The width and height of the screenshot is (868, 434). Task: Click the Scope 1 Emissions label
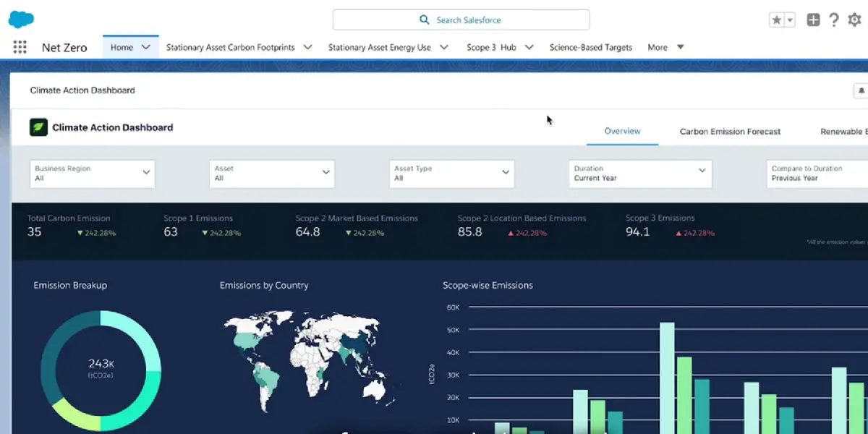[x=198, y=218]
